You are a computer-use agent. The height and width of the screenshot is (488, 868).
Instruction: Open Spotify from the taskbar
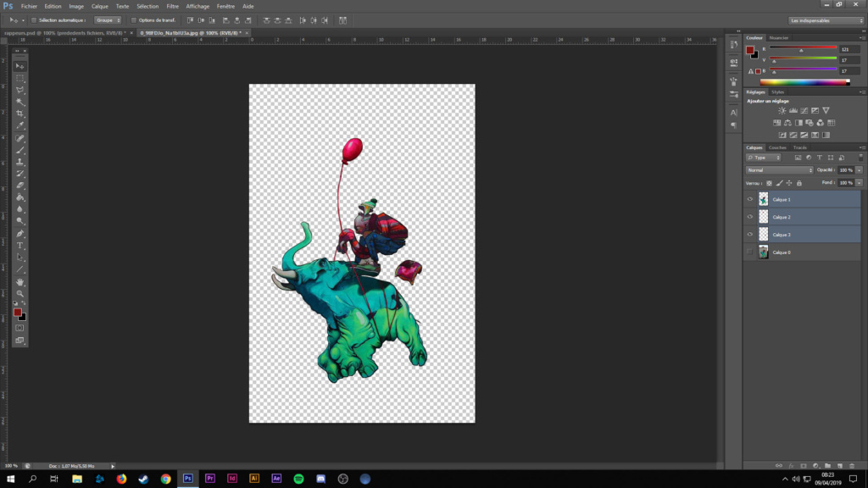coord(299,480)
